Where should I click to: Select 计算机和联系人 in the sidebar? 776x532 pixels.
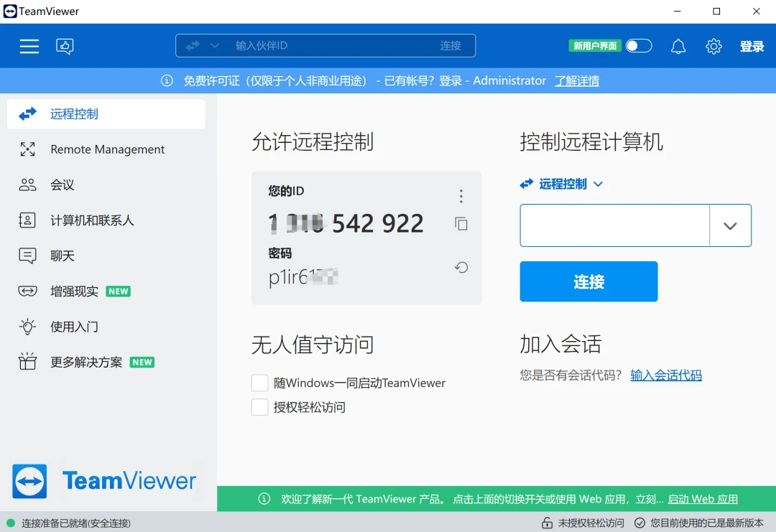click(x=92, y=220)
